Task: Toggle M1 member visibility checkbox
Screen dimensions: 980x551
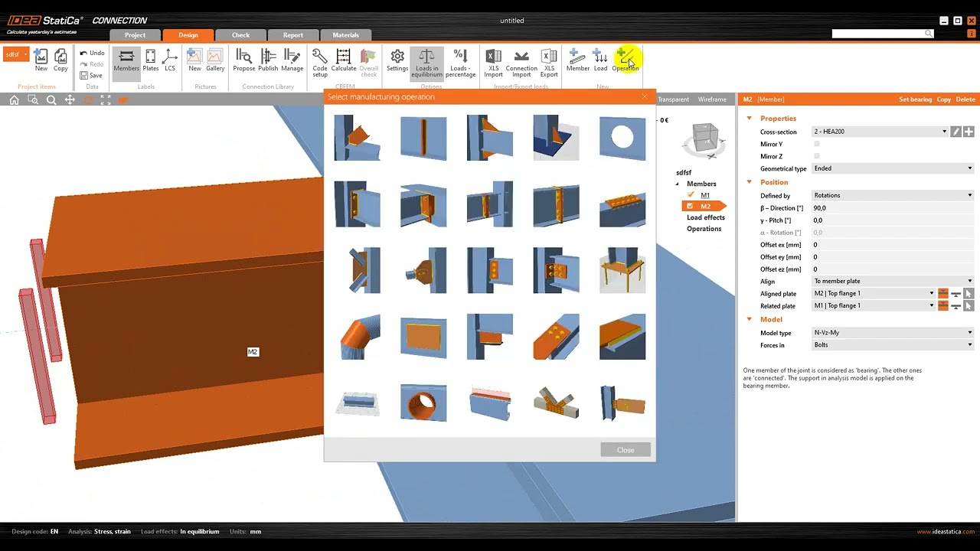Action: (x=691, y=195)
